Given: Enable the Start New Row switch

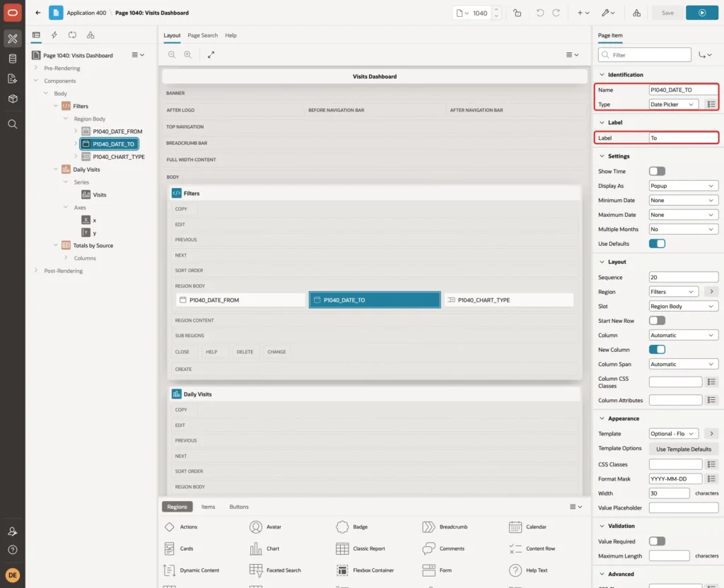Looking at the screenshot, I should tap(657, 321).
